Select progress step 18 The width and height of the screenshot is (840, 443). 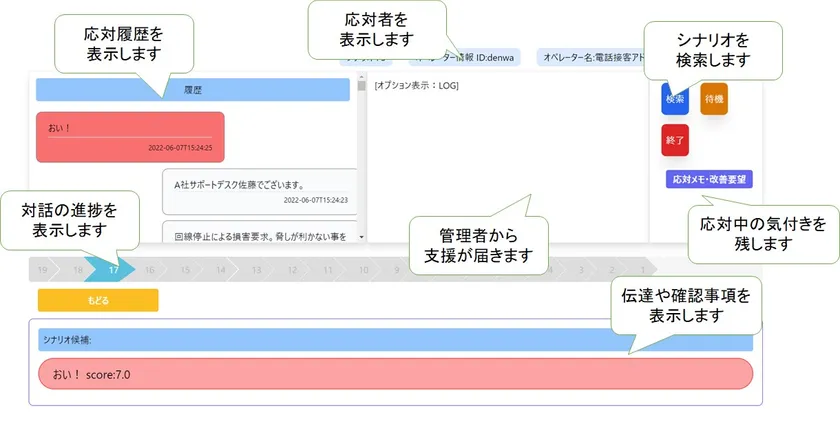pos(78,270)
